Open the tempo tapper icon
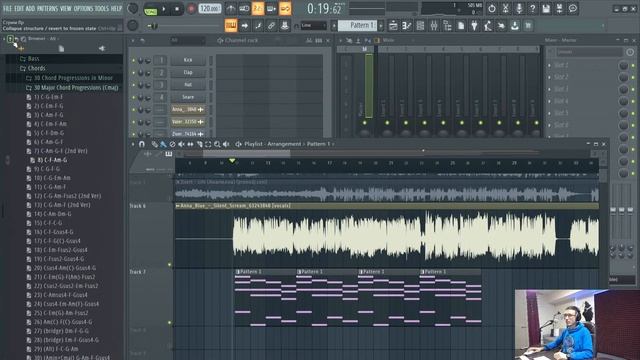 click(x=488, y=26)
